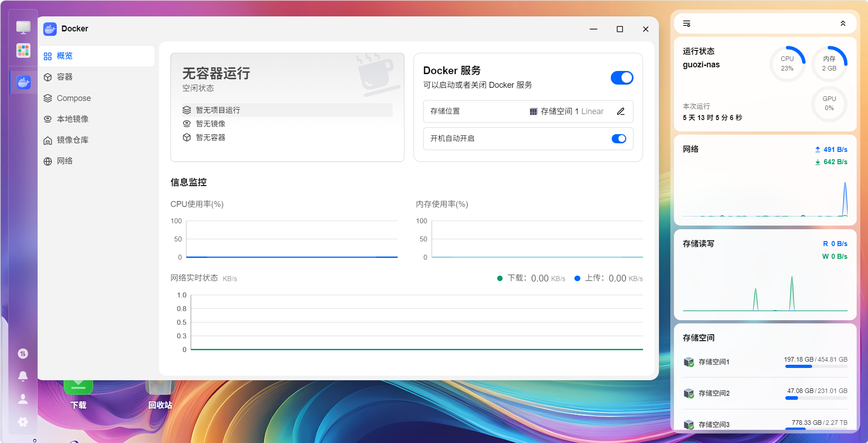Click the 无容器运行 status card

(287, 107)
